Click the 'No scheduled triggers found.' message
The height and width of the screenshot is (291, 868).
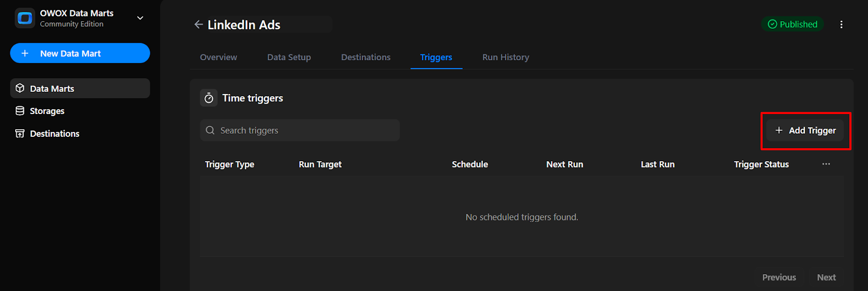[x=522, y=217]
